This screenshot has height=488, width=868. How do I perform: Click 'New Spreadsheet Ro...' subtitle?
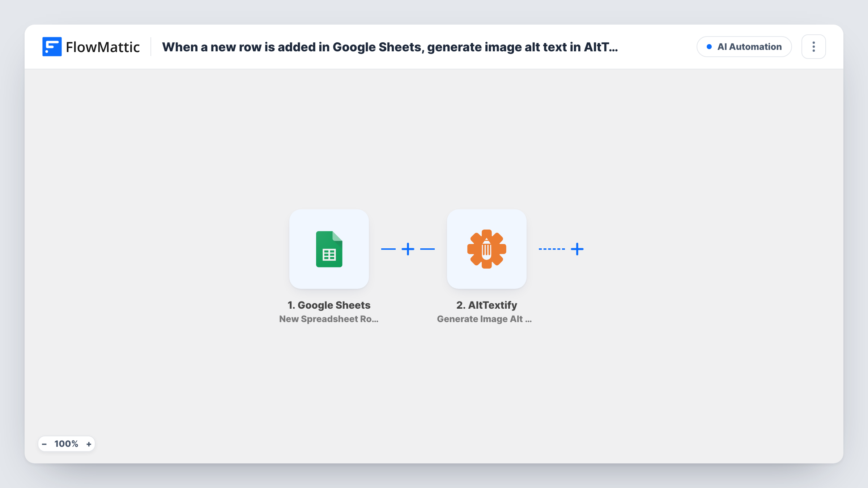point(329,319)
